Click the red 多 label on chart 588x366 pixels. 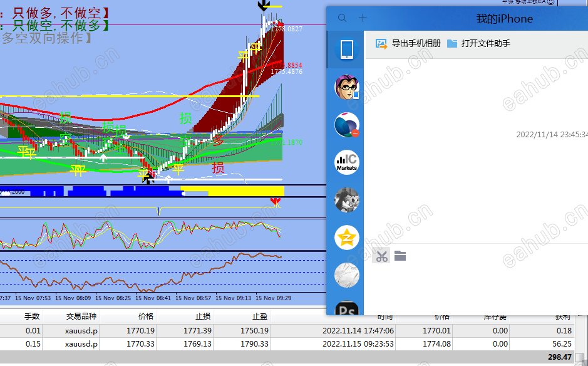[x=218, y=140]
